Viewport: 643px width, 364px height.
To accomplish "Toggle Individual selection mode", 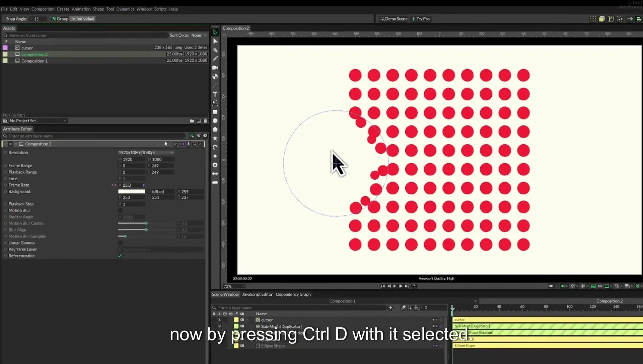I will [x=83, y=19].
